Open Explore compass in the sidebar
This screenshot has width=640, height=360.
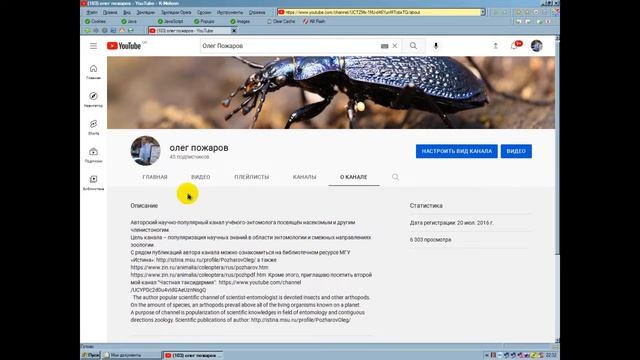93,99
